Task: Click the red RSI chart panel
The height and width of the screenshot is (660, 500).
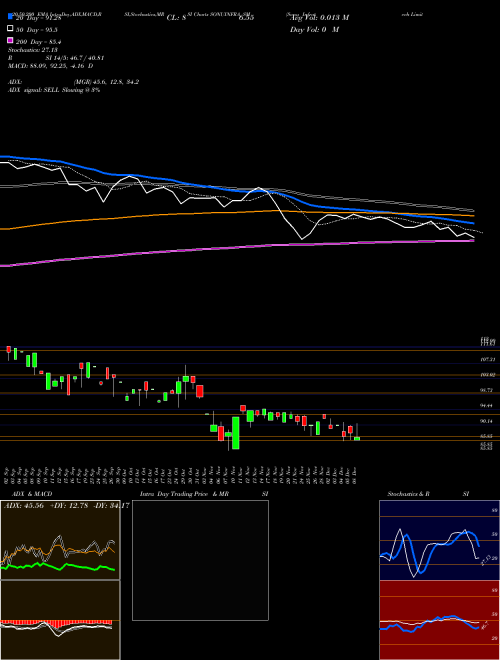Action: click(x=439, y=620)
